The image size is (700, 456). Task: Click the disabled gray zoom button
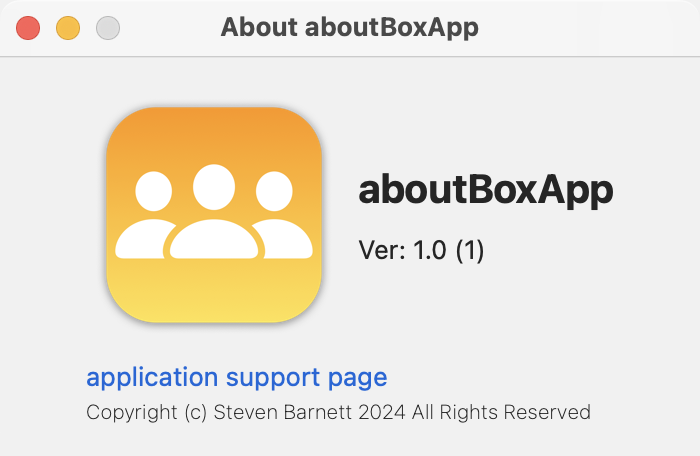(108, 28)
